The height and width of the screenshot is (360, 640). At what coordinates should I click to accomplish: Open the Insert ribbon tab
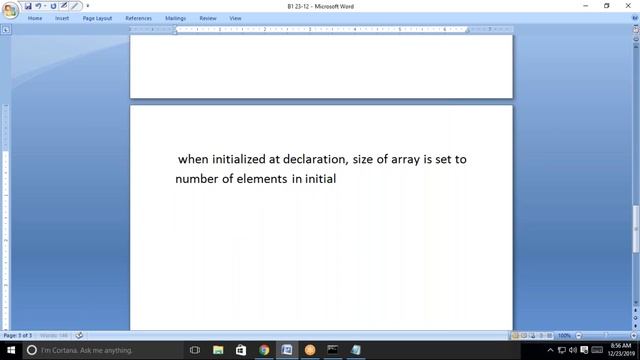[x=62, y=18]
